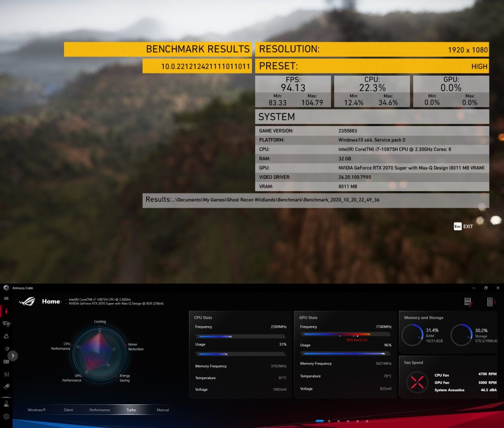Image resolution: width=504 pixels, height=428 pixels.
Task: Click the average FPS value '94.13'
Action: [293, 88]
